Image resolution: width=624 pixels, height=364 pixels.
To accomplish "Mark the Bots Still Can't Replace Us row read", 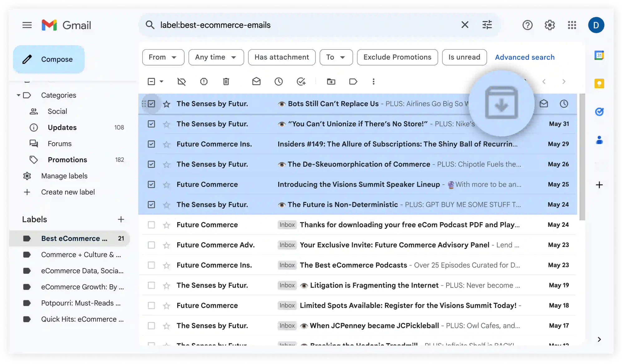I will click(x=544, y=104).
